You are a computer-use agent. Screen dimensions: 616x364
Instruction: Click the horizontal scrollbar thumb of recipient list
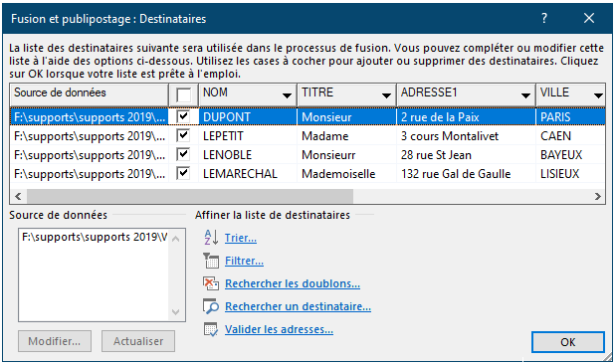[x=190, y=196]
